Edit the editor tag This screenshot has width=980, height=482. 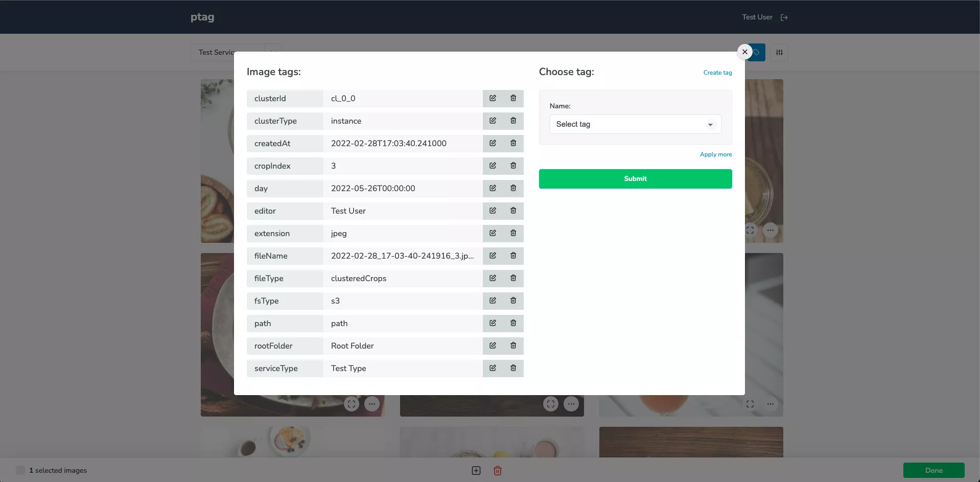[x=493, y=211]
